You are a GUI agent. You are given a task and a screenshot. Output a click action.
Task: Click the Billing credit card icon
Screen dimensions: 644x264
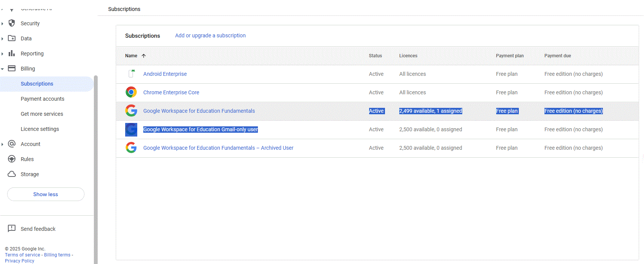(x=12, y=68)
